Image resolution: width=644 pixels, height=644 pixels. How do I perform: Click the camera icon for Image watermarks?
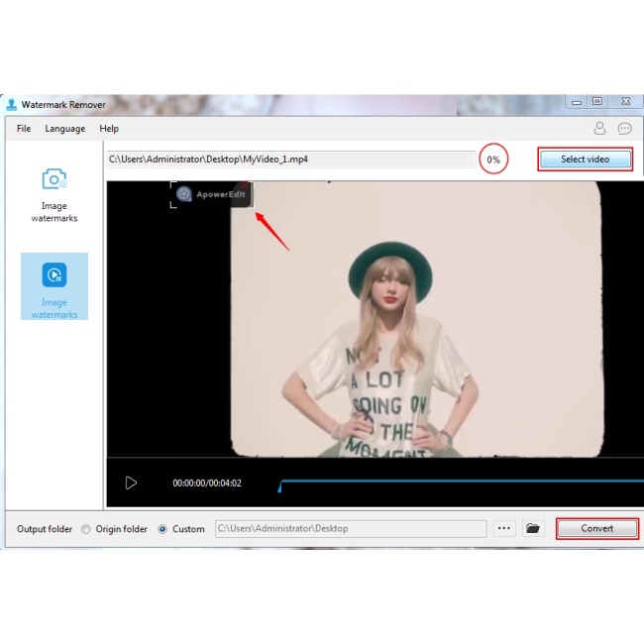tap(54, 179)
